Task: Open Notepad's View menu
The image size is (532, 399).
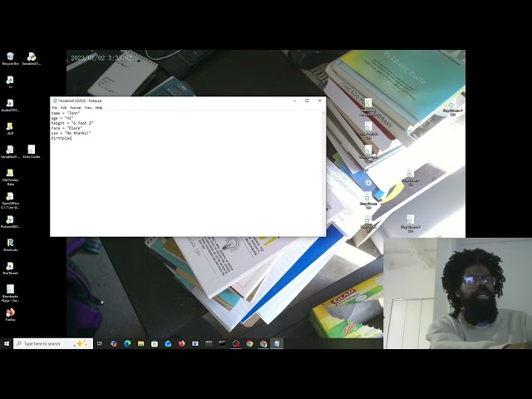Action: click(88, 107)
